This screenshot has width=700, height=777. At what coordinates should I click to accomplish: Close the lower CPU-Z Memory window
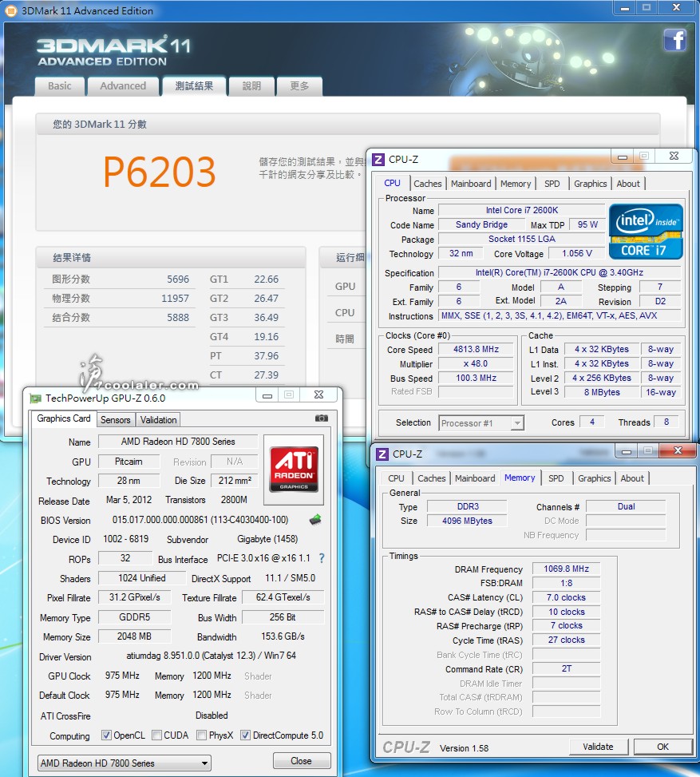678,450
